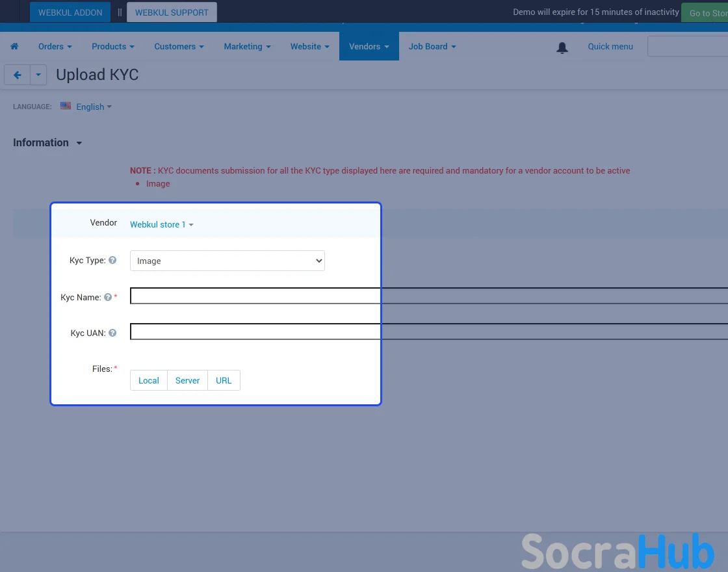This screenshot has width=728, height=572.
Task: Click the URL file upload button
Action: pos(224,380)
